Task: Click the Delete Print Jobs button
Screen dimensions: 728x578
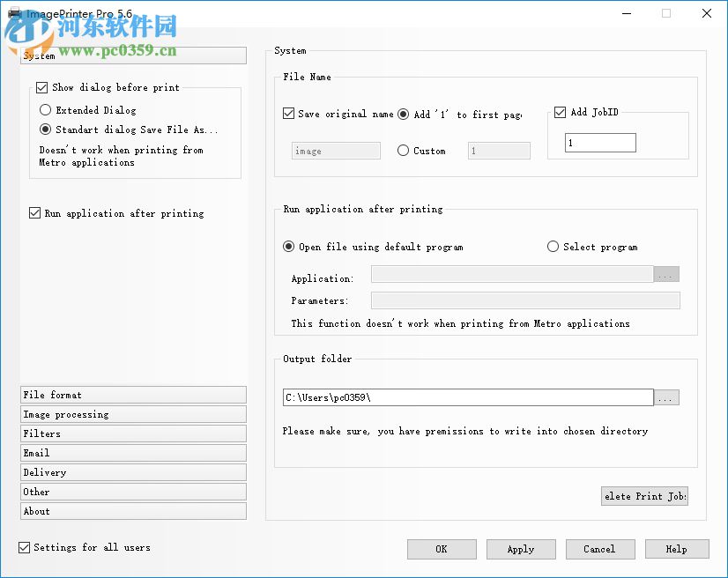Action: pyautogui.click(x=644, y=496)
